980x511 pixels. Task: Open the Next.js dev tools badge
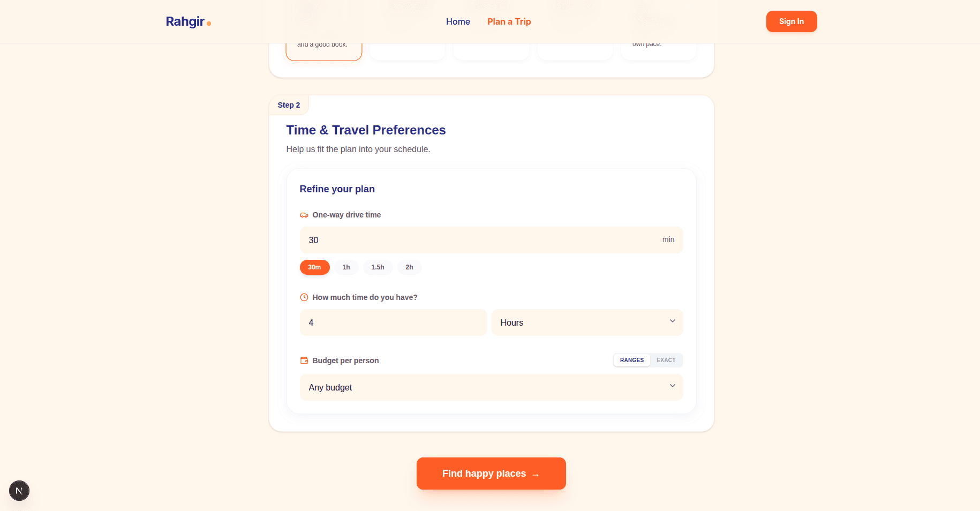[x=19, y=491]
